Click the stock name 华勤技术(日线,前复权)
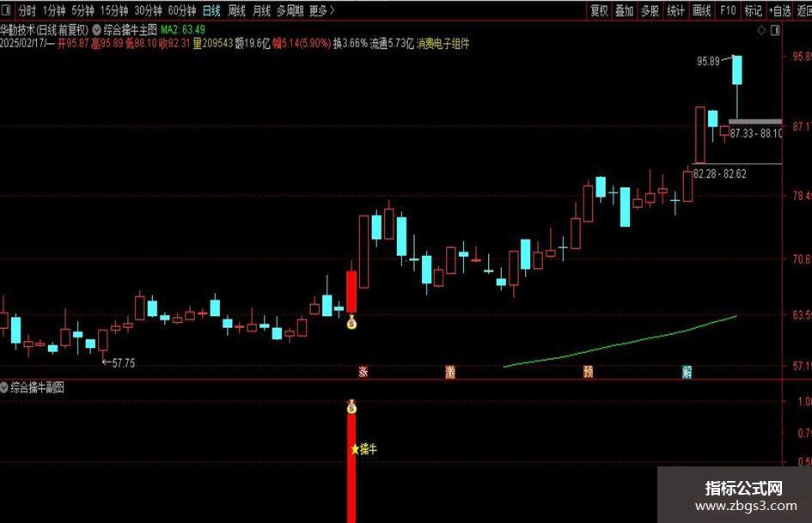Image resolution: width=812 pixels, height=523 pixels. [x=45, y=30]
